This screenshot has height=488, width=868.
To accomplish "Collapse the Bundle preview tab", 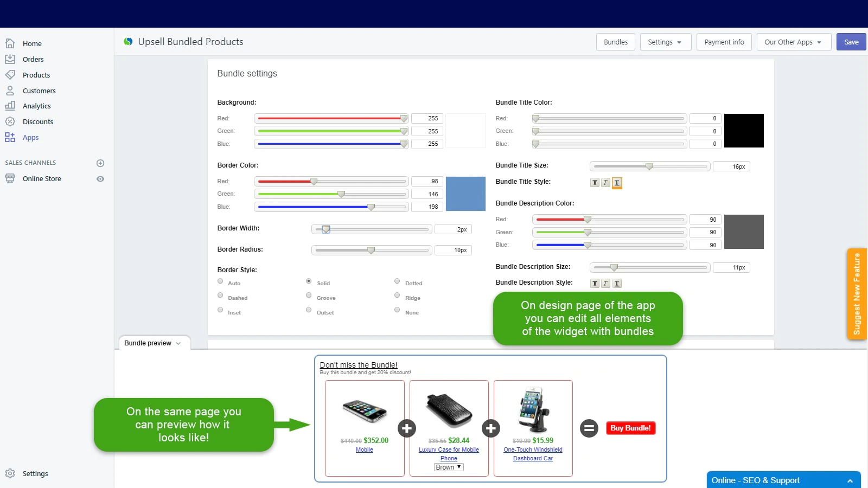I will [154, 343].
